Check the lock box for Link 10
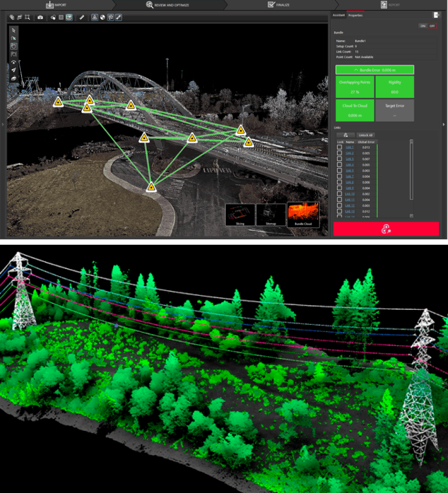448x493 pixels. tap(340, 194)
